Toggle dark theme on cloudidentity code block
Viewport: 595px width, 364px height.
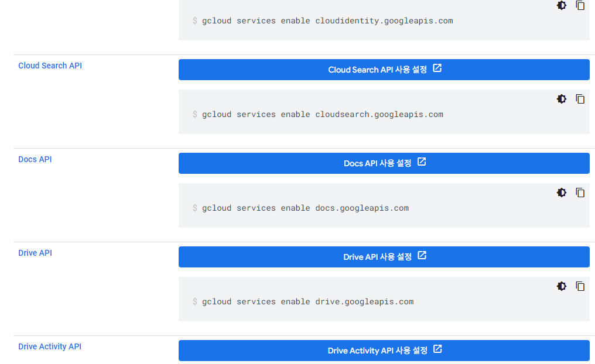(562, 6)
